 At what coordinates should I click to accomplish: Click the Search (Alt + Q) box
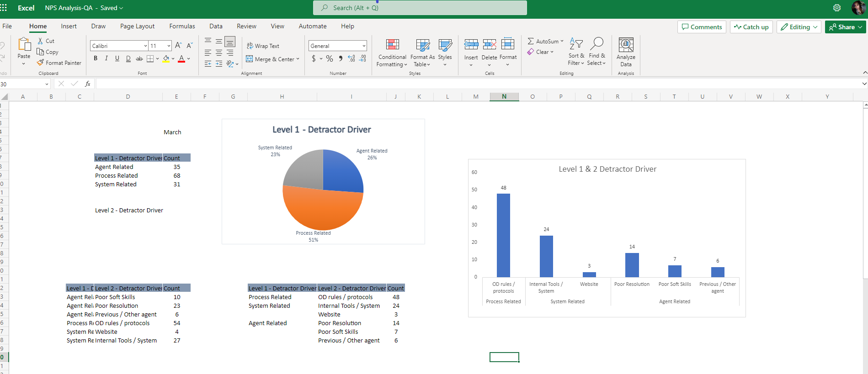click(x=420, y=8)
